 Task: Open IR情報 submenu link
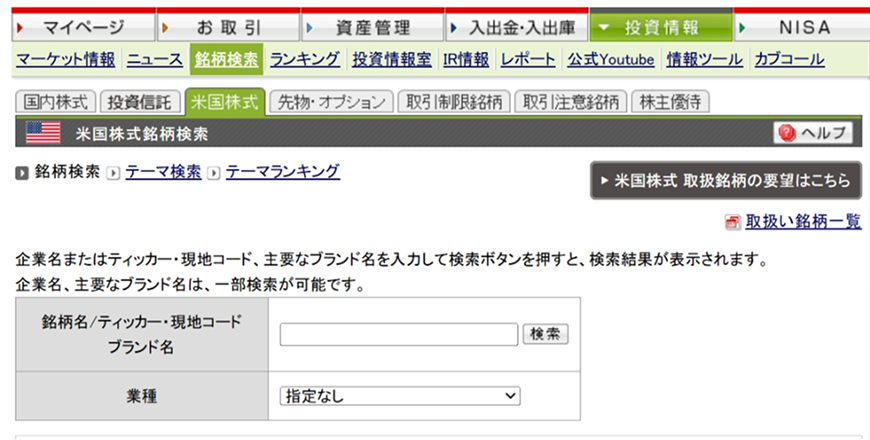[x=466, y=59]
